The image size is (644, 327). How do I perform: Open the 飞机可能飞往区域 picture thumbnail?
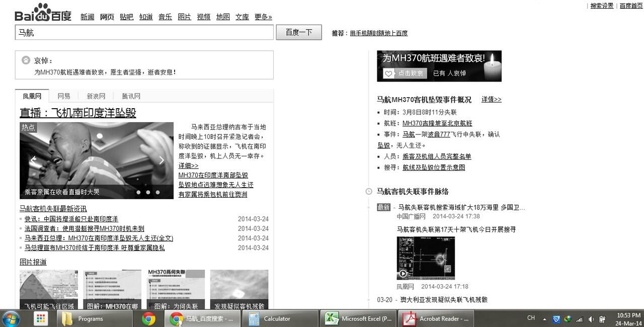coord(49,290)
